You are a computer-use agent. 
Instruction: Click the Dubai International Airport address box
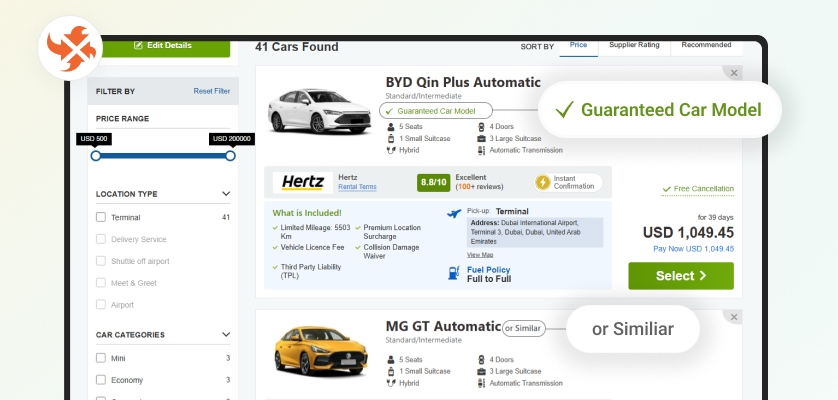[535, 232]
